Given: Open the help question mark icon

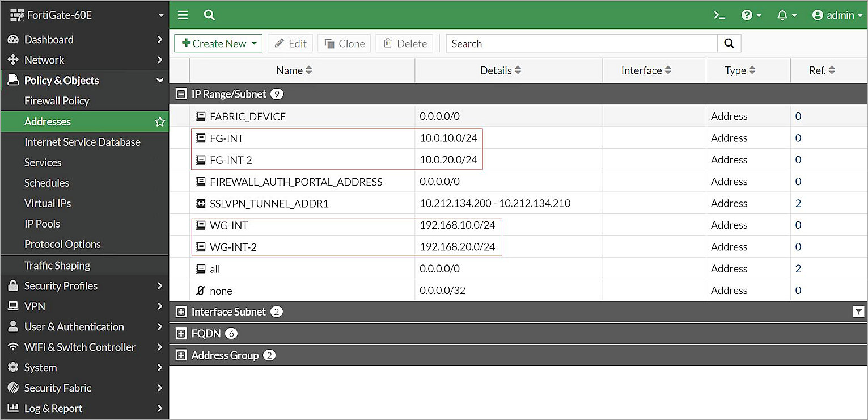Looking at the screenshot, I should (x=747, y=15).
